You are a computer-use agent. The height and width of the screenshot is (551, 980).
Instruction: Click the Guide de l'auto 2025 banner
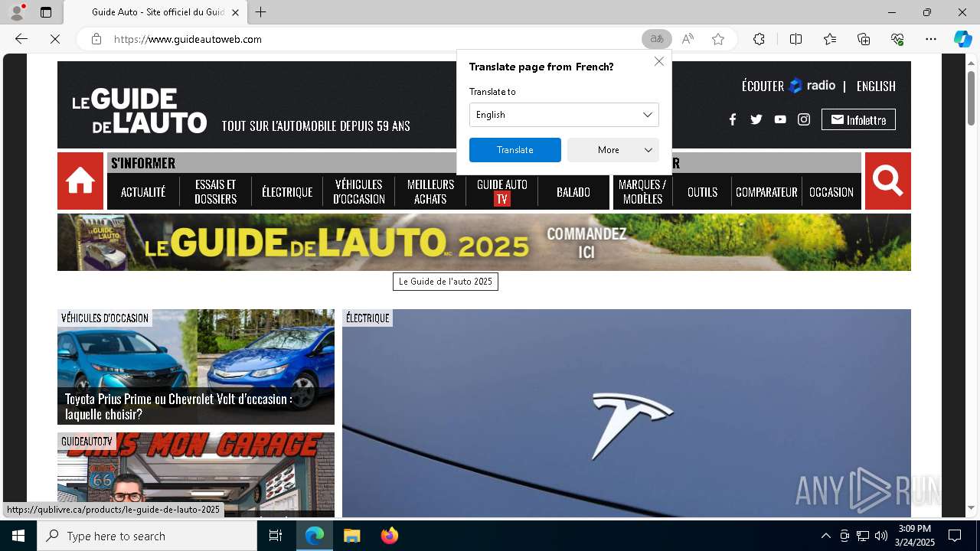click(x=484, y=242)
